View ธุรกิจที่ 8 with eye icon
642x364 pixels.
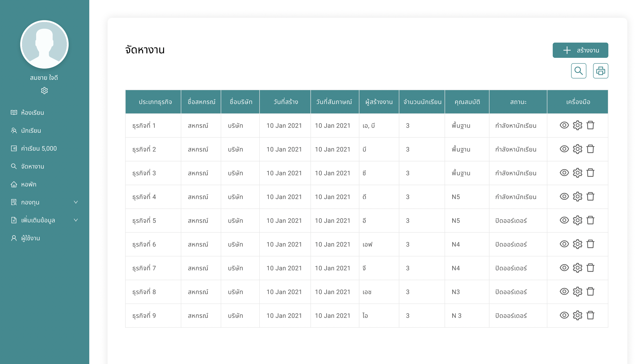point(564,292)
